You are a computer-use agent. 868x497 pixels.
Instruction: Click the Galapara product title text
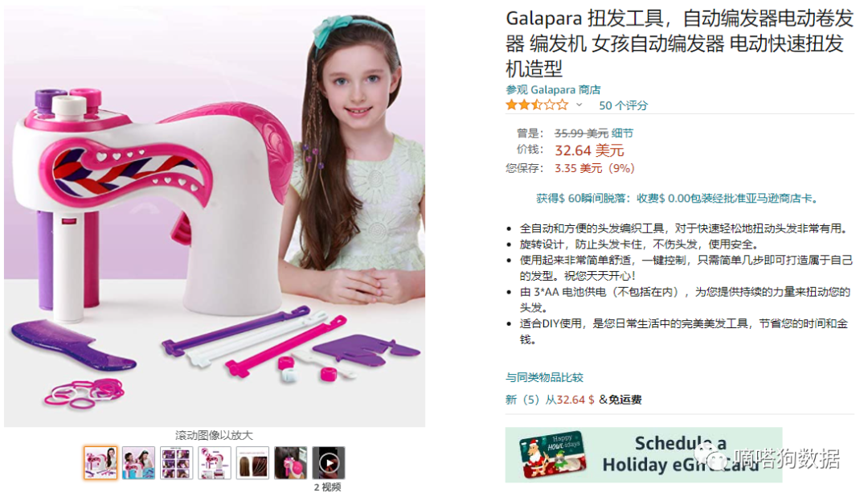[x=679, y=43]
